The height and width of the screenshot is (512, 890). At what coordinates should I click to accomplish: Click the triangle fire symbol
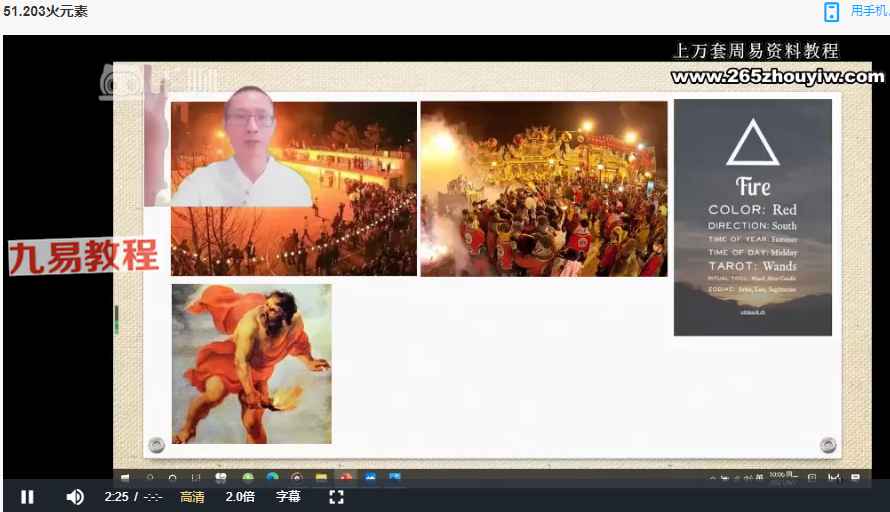pos(752,143)
